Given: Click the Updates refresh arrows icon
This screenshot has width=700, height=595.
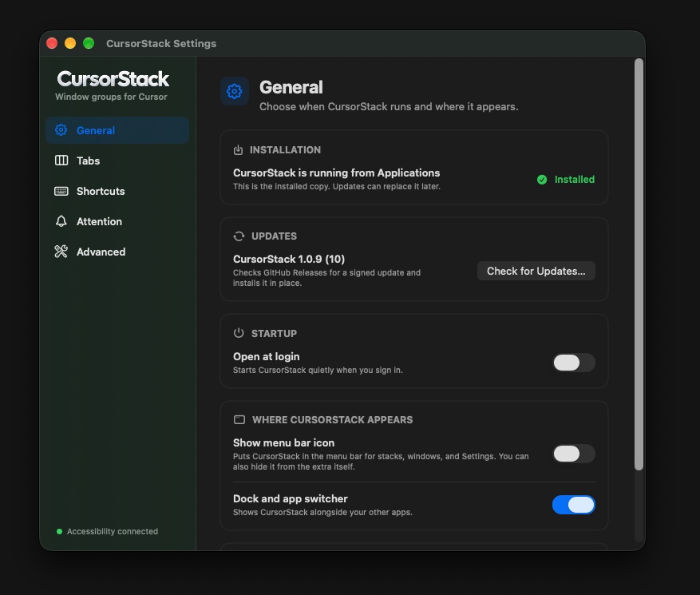Looking at the screenshot, I should (x=239, y=236).
